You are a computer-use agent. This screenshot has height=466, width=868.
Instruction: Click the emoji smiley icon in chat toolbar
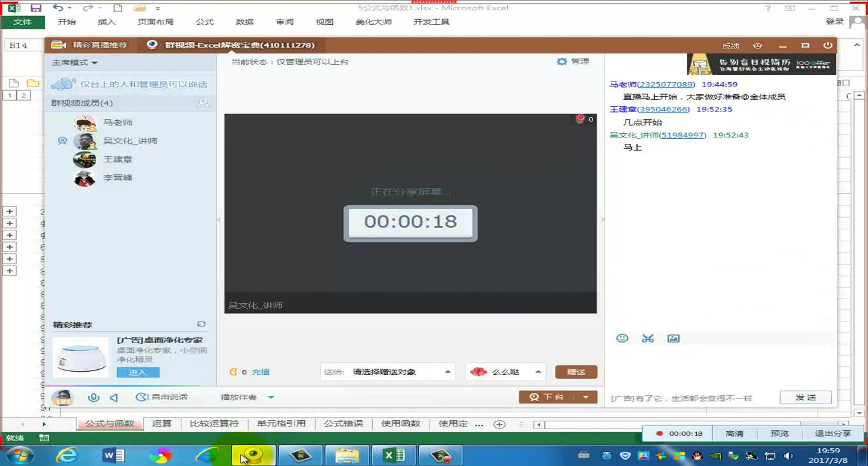622,338
